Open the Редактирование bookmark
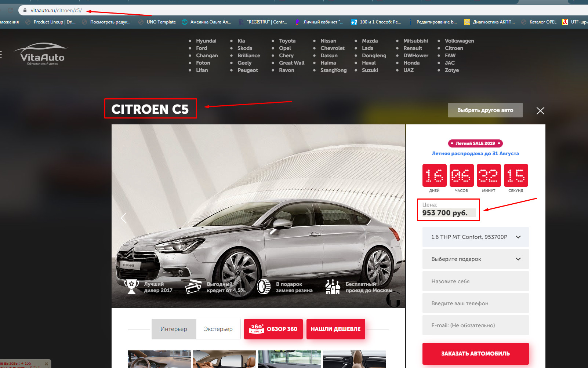Image resolution: width=588 pixels, height=368 pixels. pos(432,22)
